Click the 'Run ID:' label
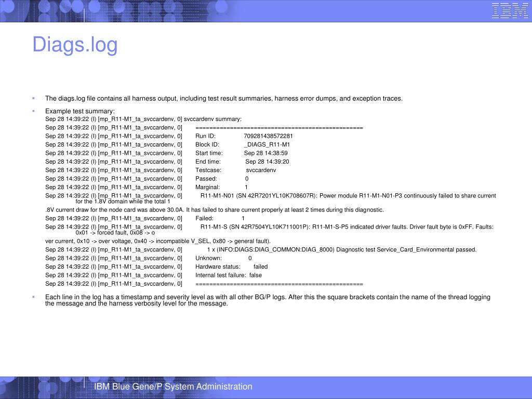The height and width of the screenshot is (399, 532). 206,136
